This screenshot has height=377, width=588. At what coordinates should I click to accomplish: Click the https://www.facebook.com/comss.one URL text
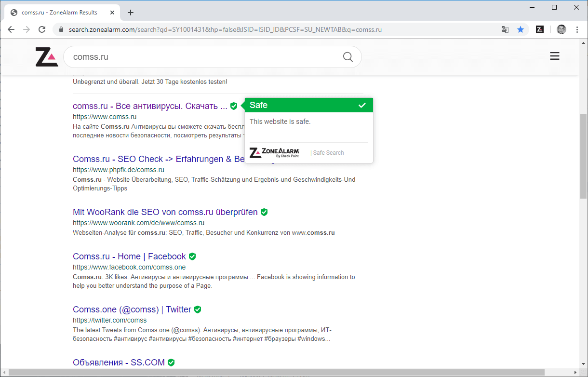tap(129, 267)
